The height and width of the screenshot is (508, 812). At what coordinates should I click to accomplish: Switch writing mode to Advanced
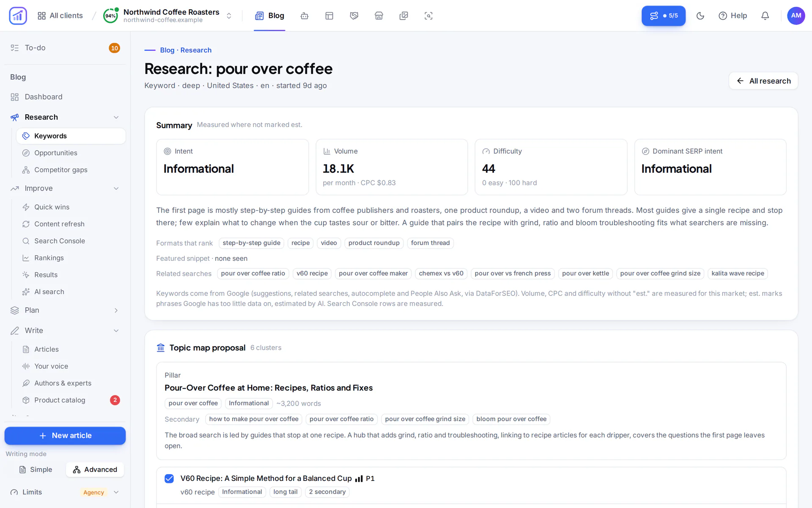click(95, 469)
